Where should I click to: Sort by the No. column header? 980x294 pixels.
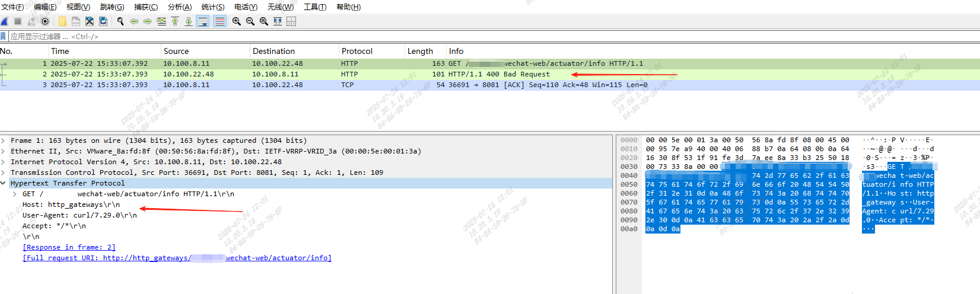(24, 51)
